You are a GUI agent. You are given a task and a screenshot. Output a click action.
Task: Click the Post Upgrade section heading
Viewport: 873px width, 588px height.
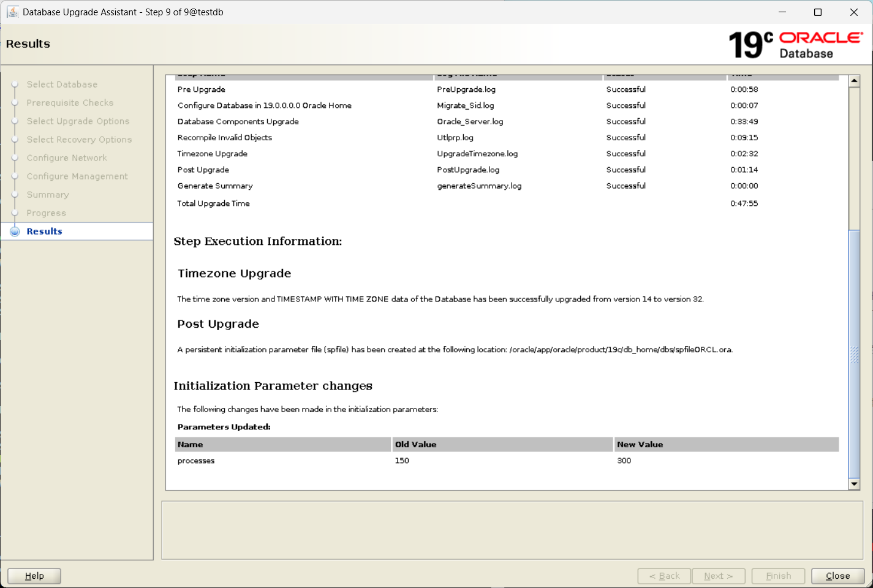(218, 324)
